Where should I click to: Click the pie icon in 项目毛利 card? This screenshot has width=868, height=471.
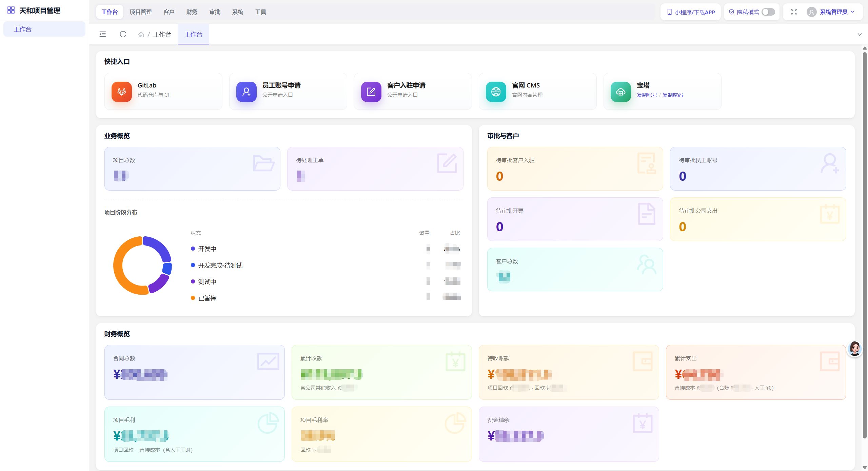268,423
